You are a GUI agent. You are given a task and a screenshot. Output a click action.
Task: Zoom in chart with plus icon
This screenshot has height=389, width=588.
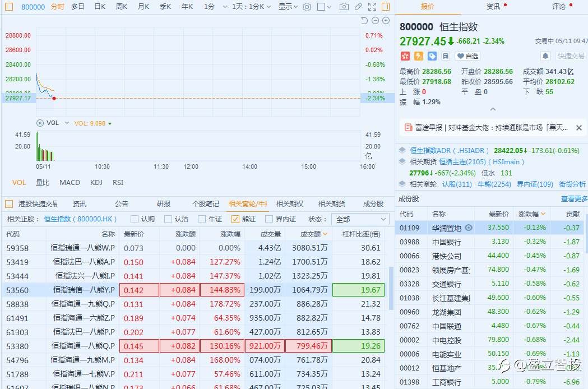[386, 21]
